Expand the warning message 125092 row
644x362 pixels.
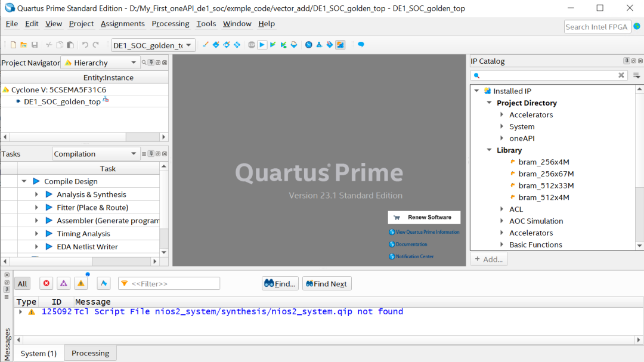coord(20,312)
